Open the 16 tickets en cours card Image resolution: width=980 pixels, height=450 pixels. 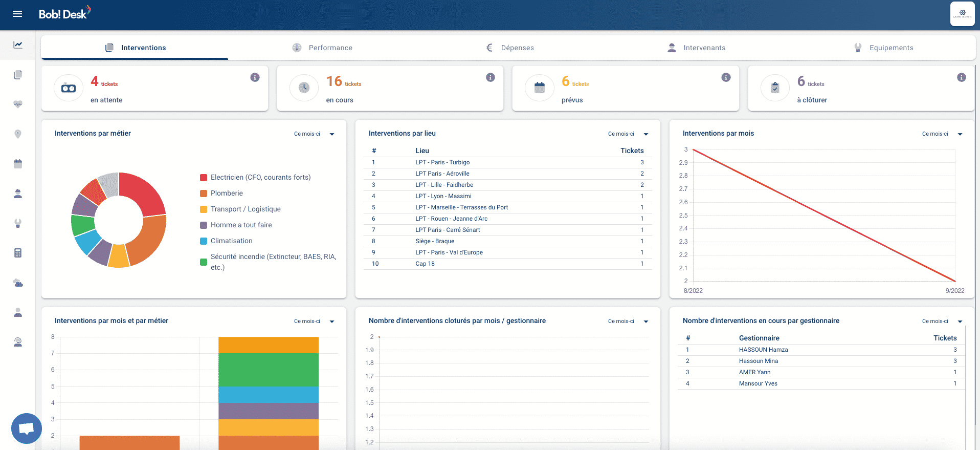point(390,88)
